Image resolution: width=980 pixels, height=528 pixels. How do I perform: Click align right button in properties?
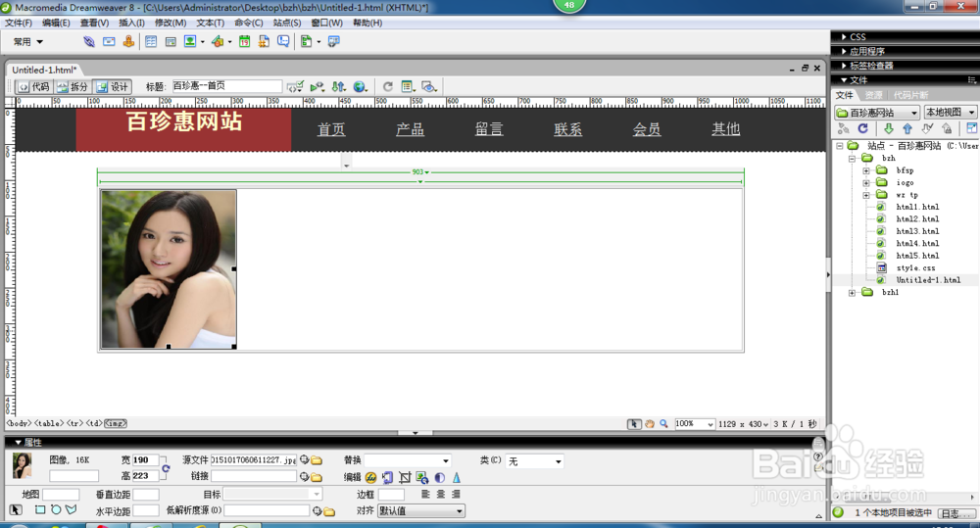456,495
